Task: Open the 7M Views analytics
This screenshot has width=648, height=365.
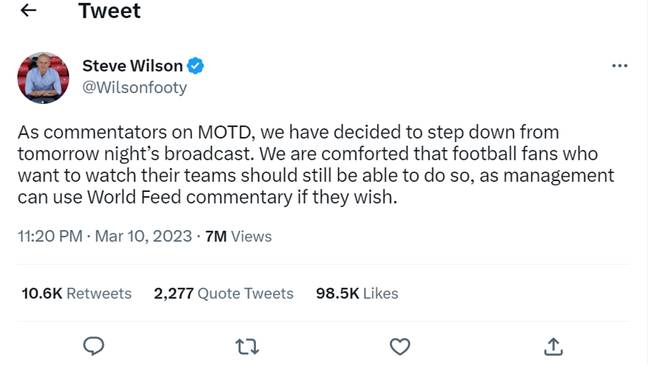Action: click(x=238, y=236)
